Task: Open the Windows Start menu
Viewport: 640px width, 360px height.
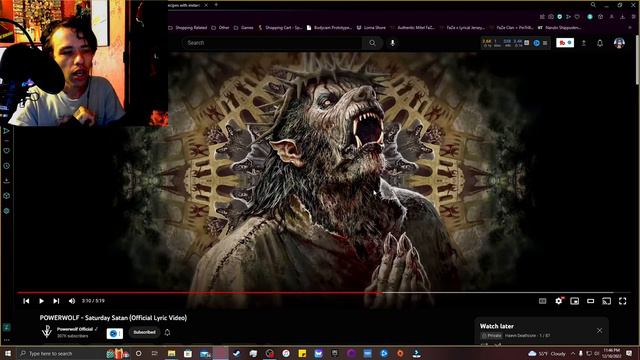Action: [x=8, y=353]
